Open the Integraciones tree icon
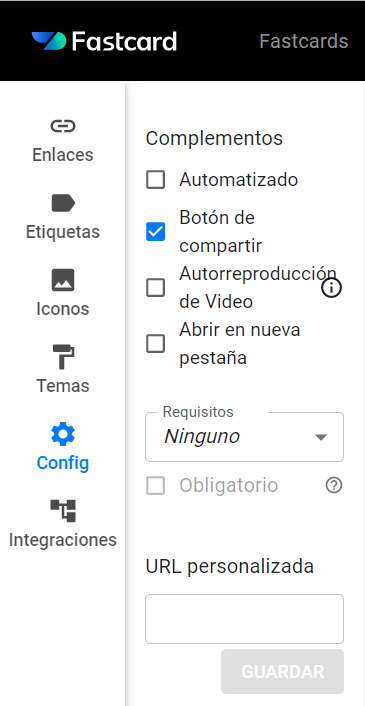 point(63,511)
